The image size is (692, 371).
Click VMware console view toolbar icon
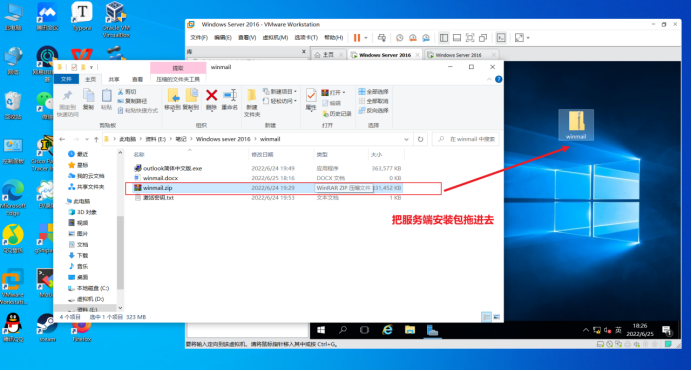pyautogui.click(x=501, y=38)
